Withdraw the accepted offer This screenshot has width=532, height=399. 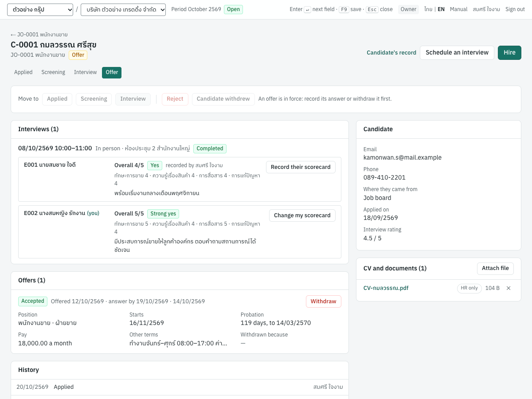pos(324,301)
